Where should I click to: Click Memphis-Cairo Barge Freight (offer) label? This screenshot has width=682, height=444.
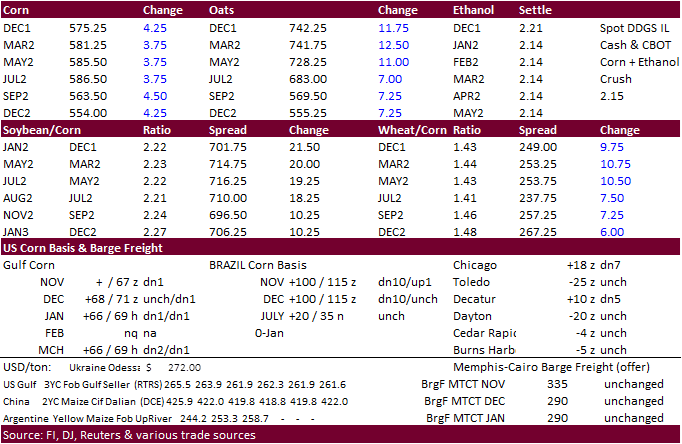pos(551,367)
